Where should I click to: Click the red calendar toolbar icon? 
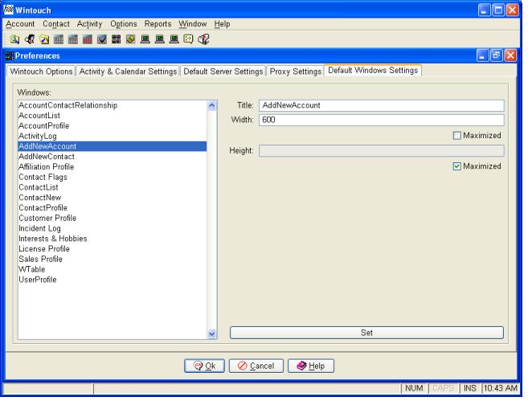(88, 39)
